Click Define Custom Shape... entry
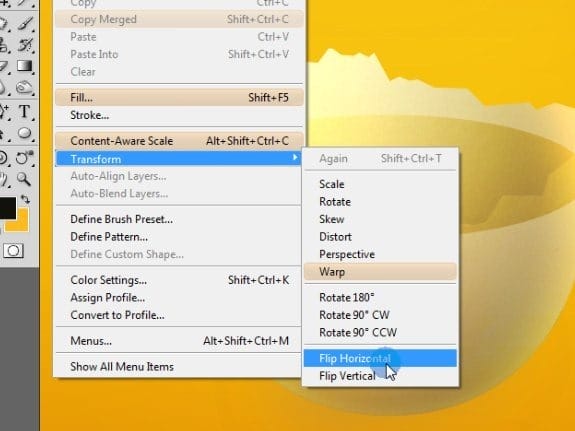The image size is (575, 431). [x=178, y=254]
